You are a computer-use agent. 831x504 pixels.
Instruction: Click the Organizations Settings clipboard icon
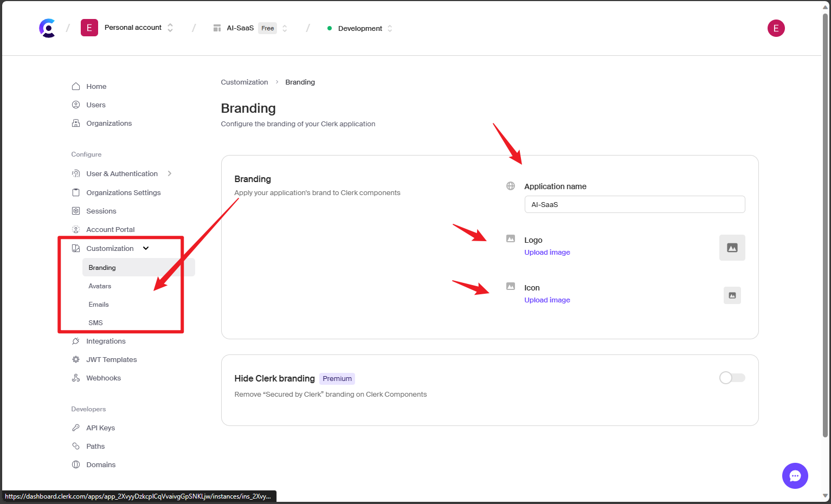click(76, 192)
